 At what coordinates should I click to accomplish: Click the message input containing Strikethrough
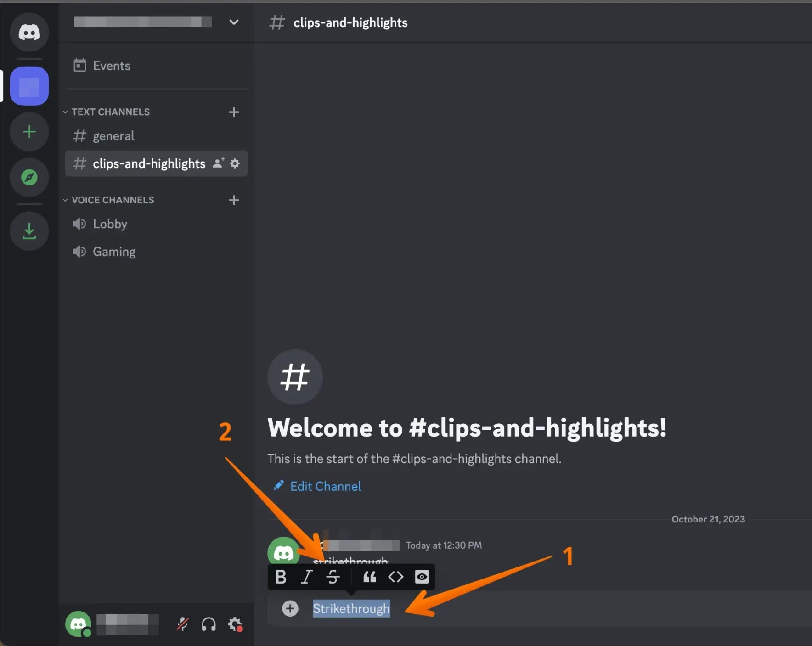tap(350, 608)
